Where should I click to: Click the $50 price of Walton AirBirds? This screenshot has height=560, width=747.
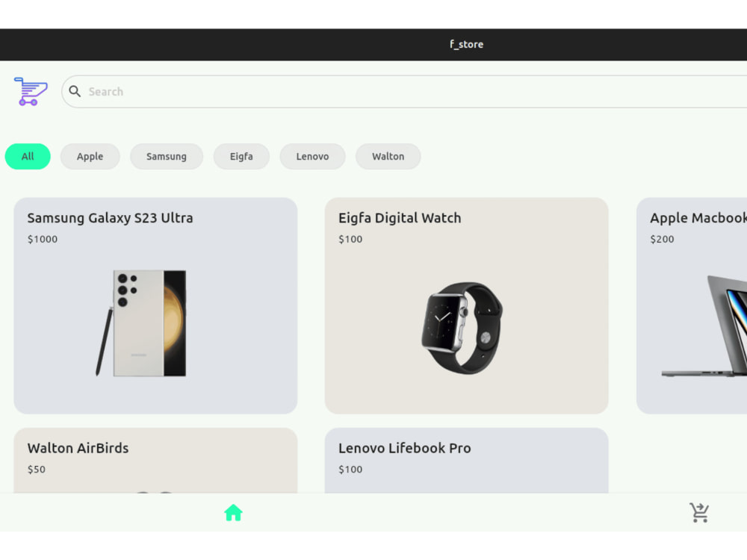click(x=37, y=470)
